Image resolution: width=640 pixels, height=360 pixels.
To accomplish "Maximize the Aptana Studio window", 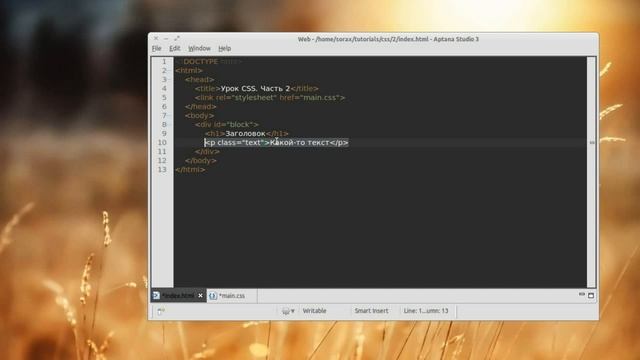I will click(177, 38).
